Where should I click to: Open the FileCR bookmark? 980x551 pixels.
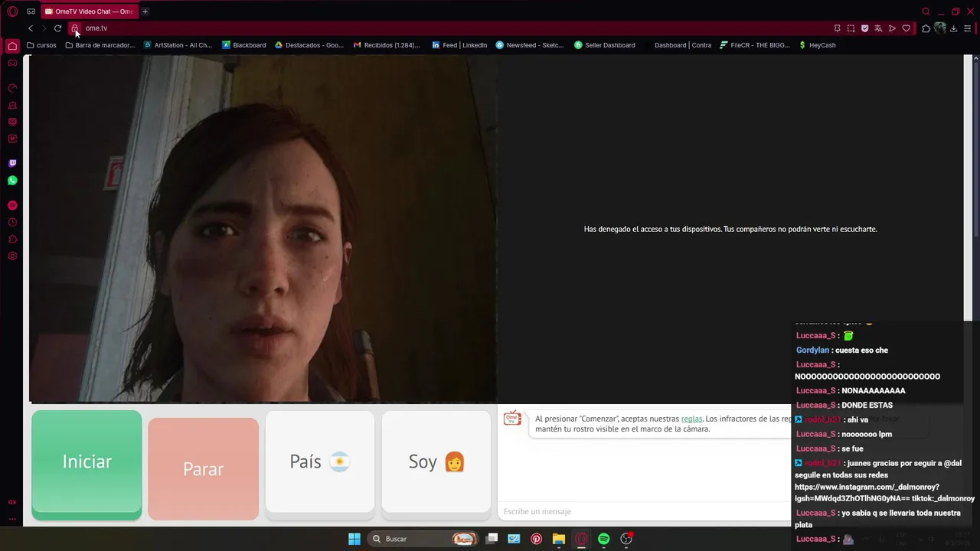(x=754, y=45)
